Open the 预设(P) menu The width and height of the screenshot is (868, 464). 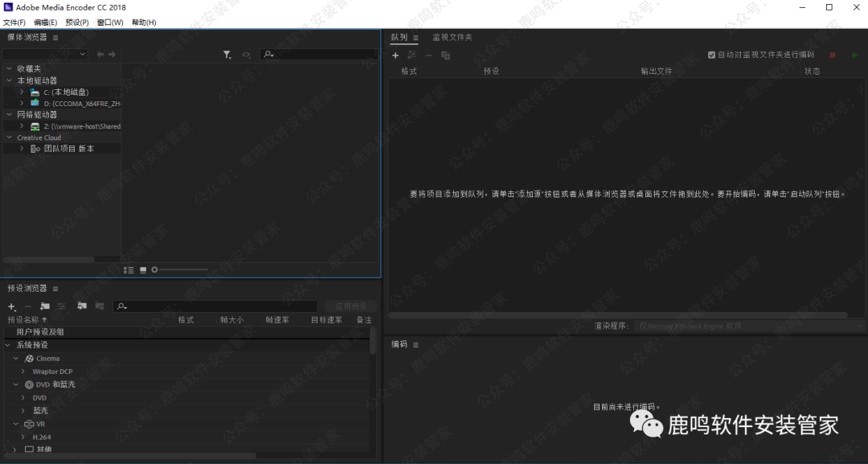click(77, 23)
